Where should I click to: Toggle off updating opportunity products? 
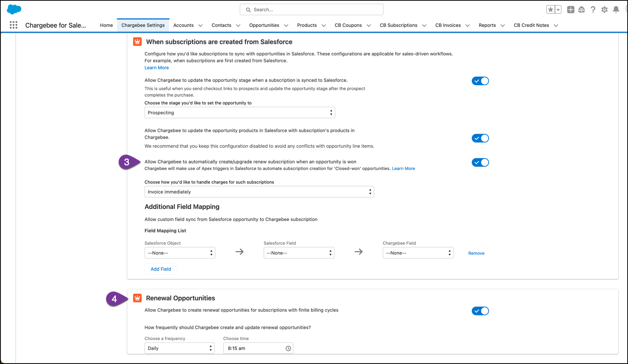pyautogui.click(x=480, y=138)
